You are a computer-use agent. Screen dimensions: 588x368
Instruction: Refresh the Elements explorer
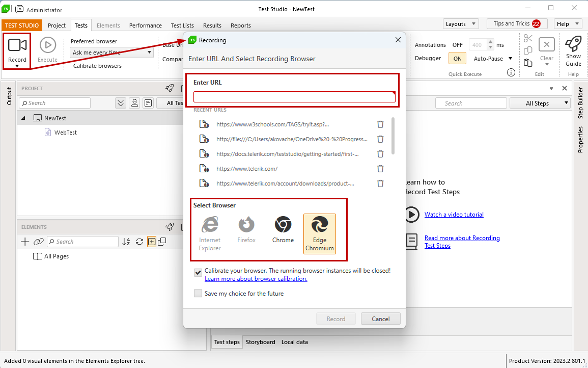pos(139,242)
